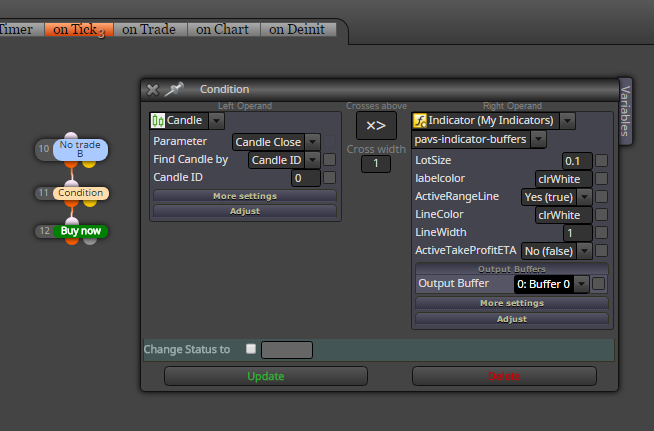Toggle checkbox beside Candle ID value

[x=330, y=177]
